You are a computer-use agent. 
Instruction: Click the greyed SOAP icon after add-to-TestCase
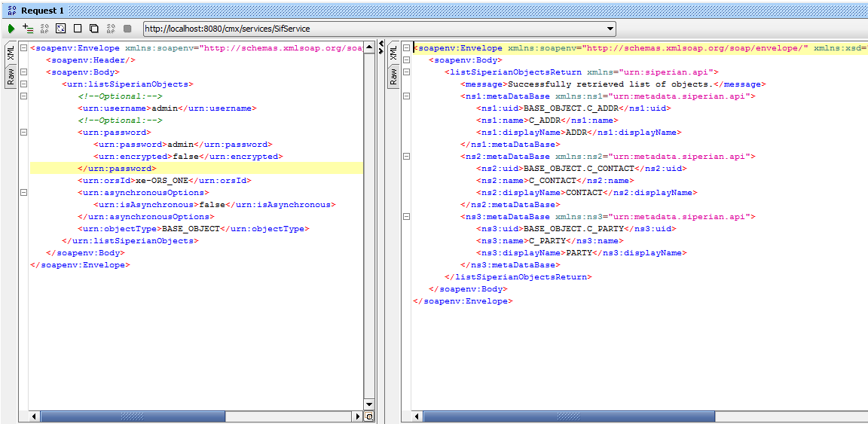click(x=44, y=28)
